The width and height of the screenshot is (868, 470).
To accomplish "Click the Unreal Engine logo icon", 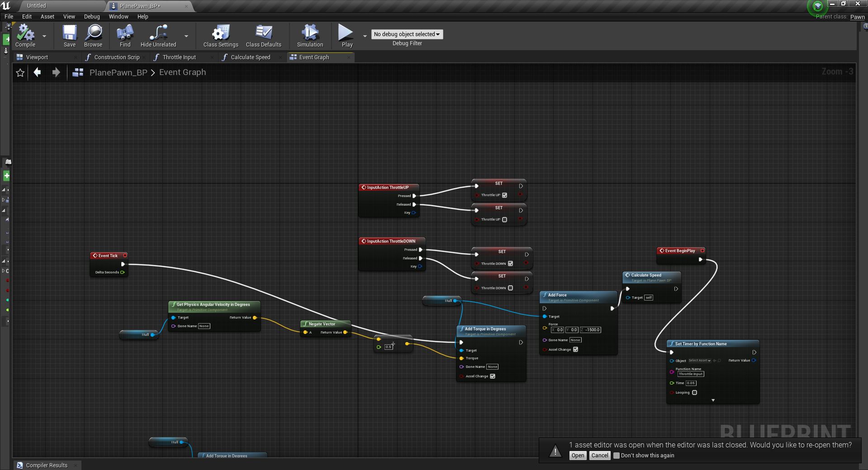I will 6,5.
